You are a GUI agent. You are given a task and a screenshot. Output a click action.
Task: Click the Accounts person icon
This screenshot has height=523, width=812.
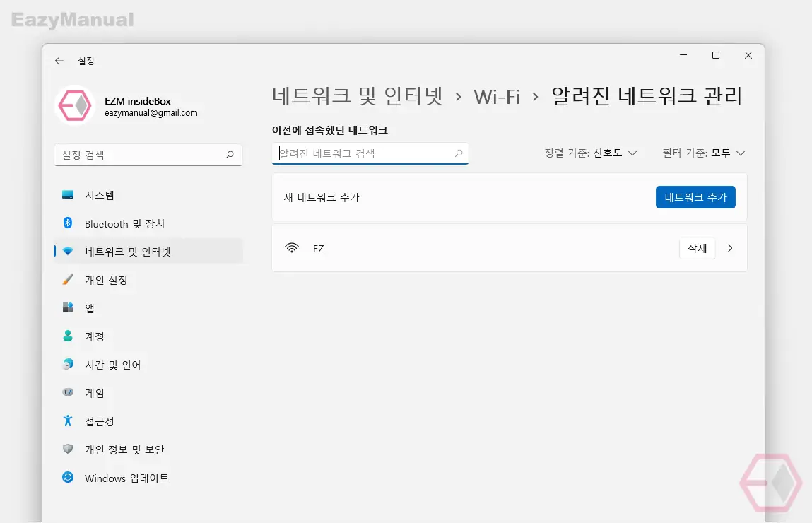click(x=68, y=336)
